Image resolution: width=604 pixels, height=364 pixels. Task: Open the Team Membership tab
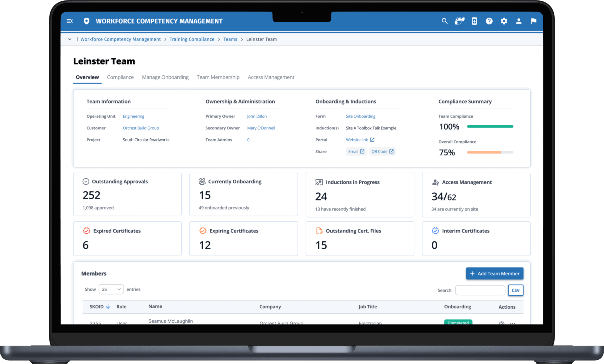218,77
